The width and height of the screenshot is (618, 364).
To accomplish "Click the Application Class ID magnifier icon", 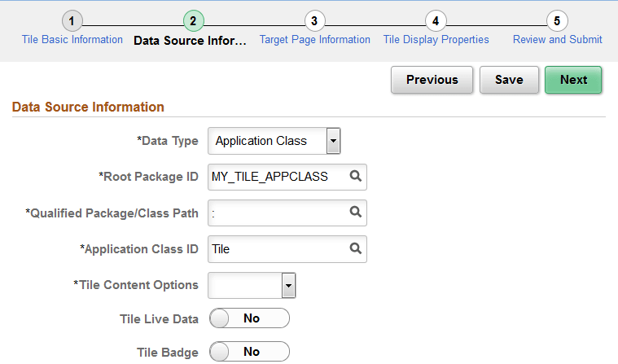I will point(355,248).
